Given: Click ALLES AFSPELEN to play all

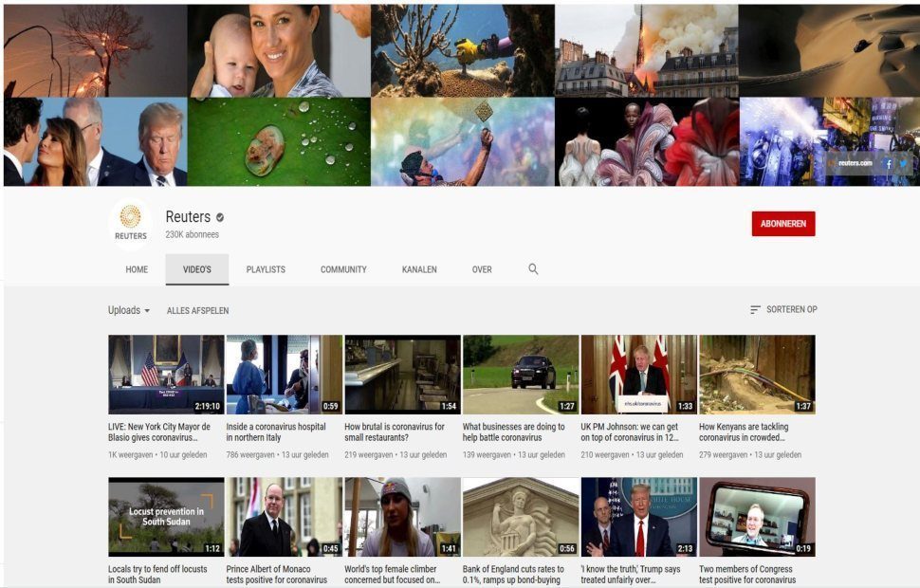Looking at the screenshot, I should pyautogui.click(x=197, y=310).
